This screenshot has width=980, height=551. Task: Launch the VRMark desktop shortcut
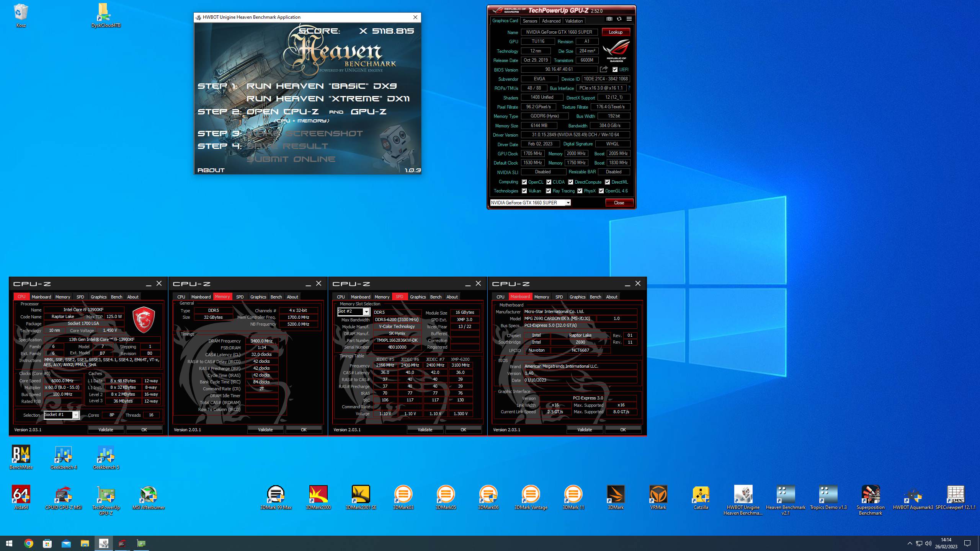(x=658, y=497)
